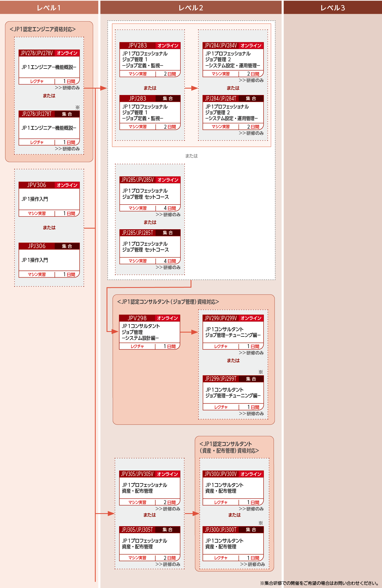Open the JPV283 ジョブ管理1 online course
This screenshot has height=588, width=382.
pos(150,59)
